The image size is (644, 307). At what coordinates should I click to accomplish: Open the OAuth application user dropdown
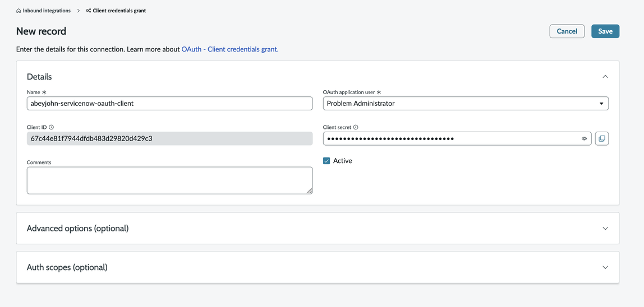466,104
